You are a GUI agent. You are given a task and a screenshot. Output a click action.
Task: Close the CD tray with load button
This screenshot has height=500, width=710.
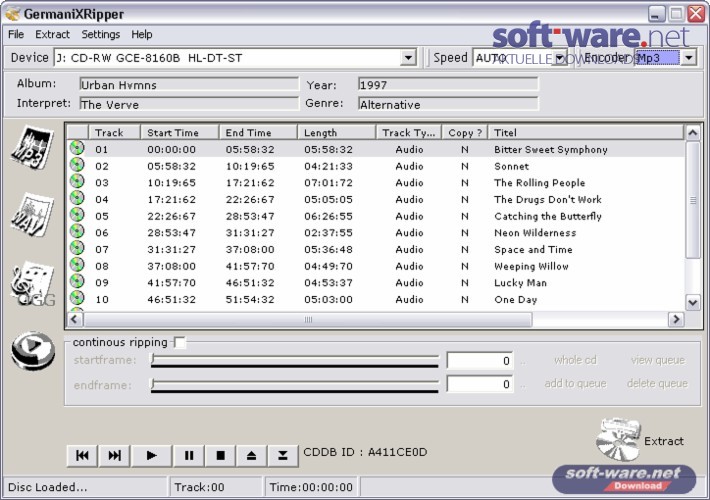283,455
